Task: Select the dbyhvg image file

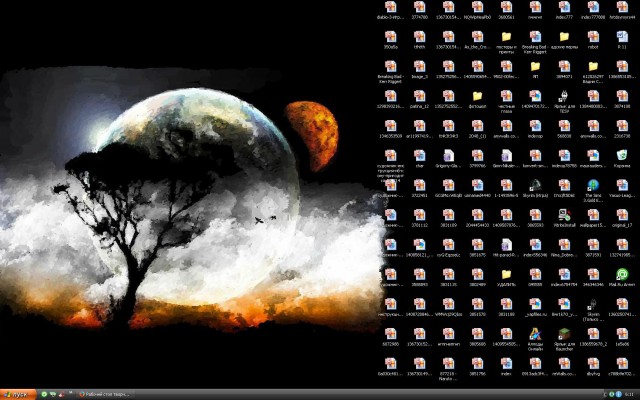Action: tap(593, 364)
